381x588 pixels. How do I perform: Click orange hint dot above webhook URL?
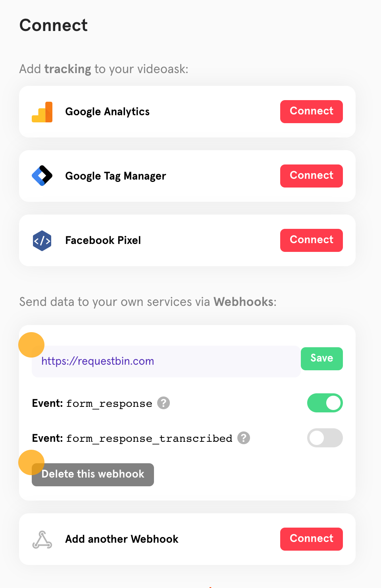31,345
